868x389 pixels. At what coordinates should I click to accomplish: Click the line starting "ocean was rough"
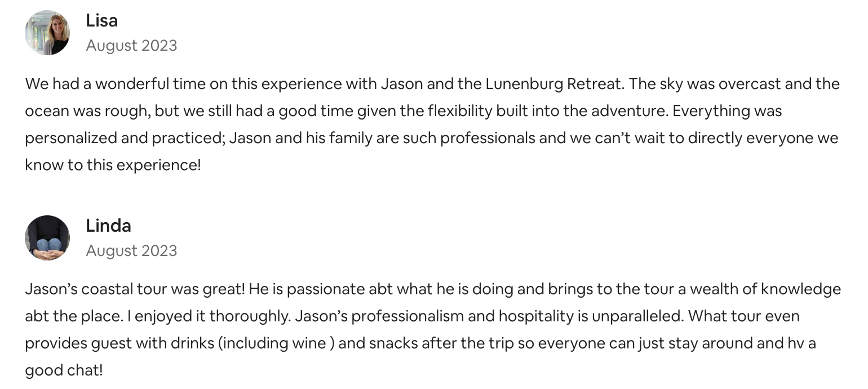[404, 111]
